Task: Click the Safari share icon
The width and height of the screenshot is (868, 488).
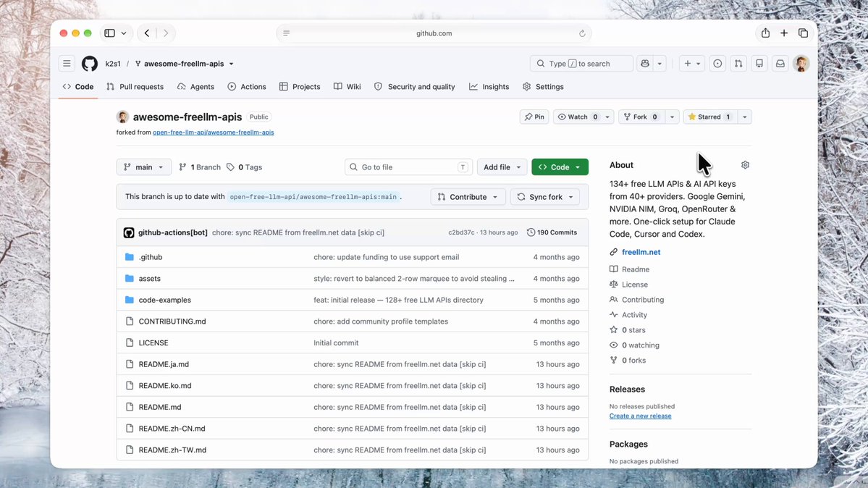Action: coord(766,33)
